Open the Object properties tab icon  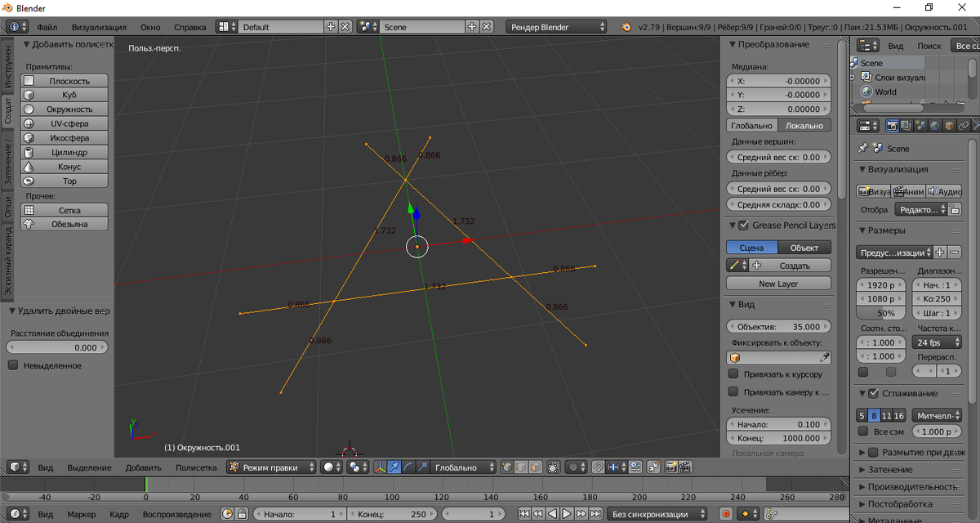point(948,125)
